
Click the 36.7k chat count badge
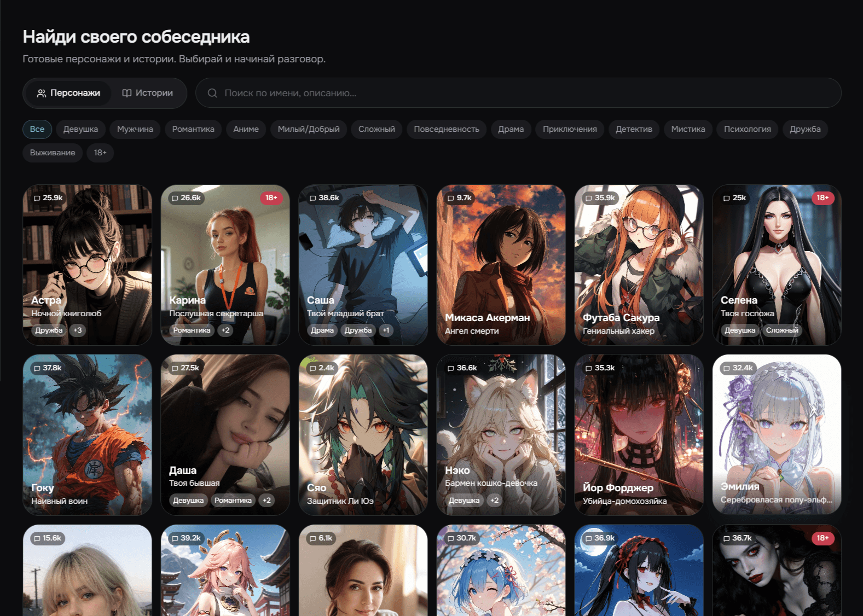pyautogui.click(x=738, y=538)
